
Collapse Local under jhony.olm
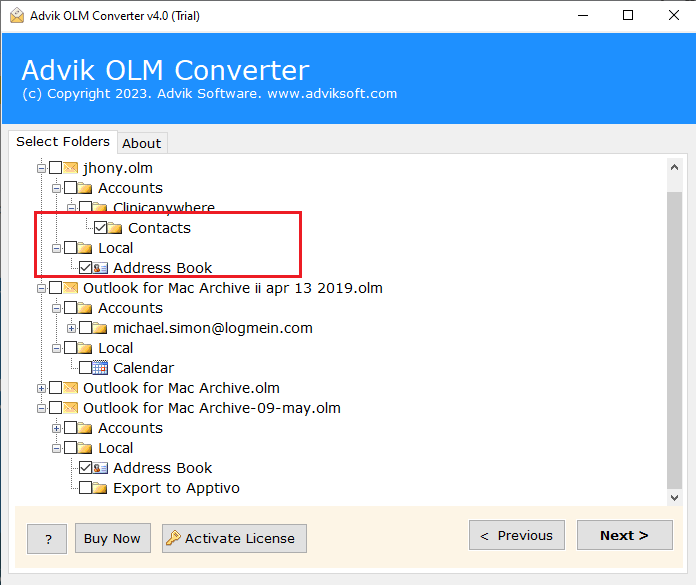click(x=56, y=248)
